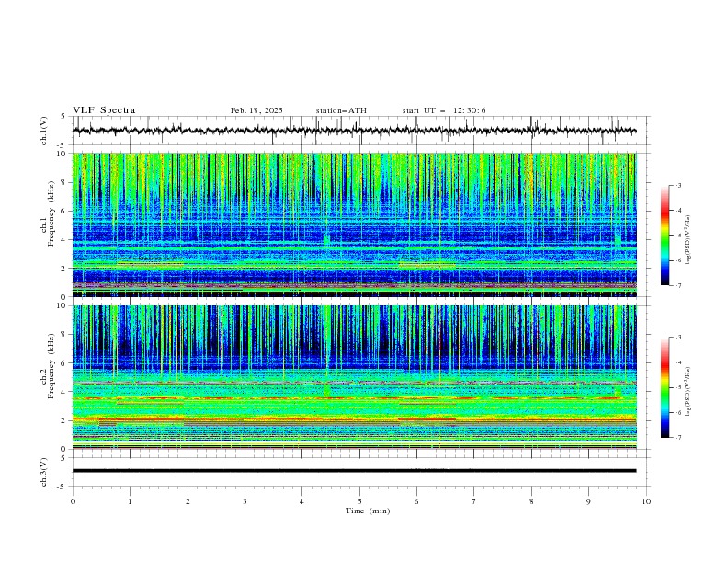The height and width of the screenshot is (563, 728).
Task: Click the ch.1 colorbar "log(PSD)(V²/Hz)" label
Action: pos(688,240)
